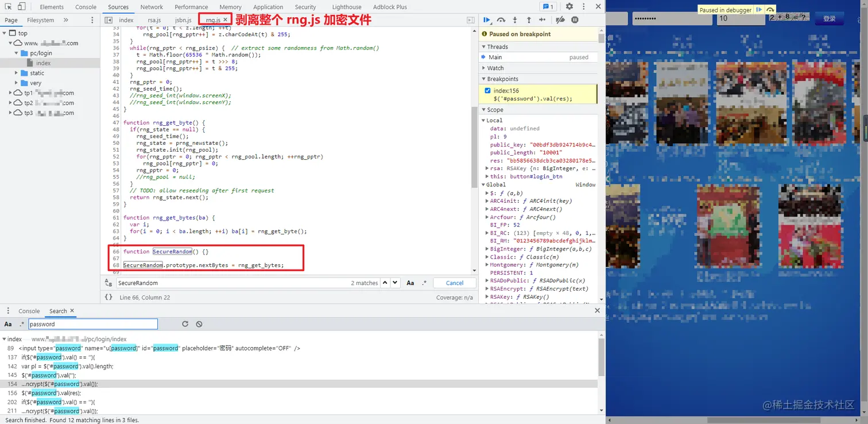Image resolution: width=868 pixels, height=424 pixels.
Task: Expand the RSAEncrypt global function entry
Action: [x=487, y=289]
